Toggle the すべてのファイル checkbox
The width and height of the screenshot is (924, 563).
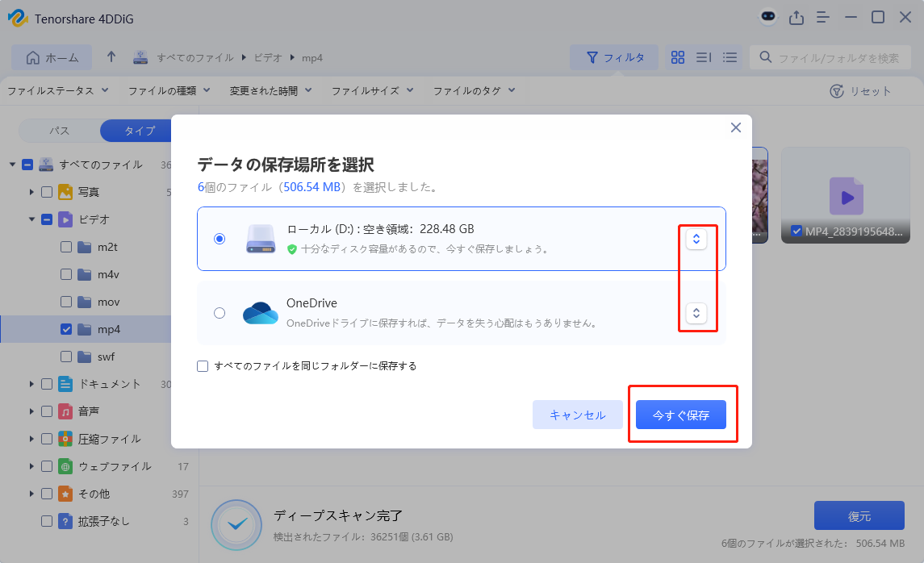[x=27, y=165]
